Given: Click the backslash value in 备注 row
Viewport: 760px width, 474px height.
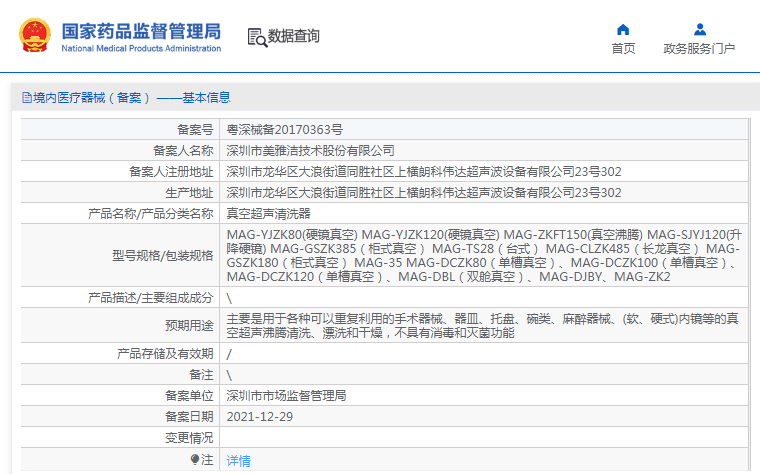Looking at the screenshot, I should [229, 375].
